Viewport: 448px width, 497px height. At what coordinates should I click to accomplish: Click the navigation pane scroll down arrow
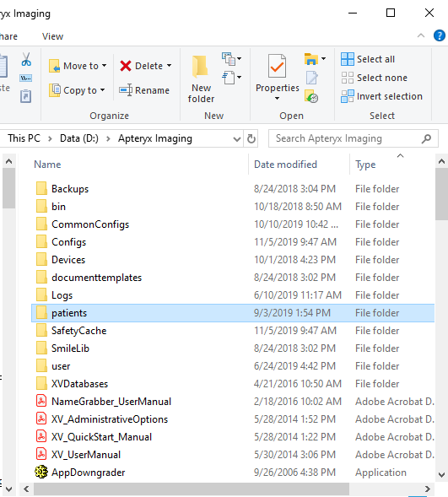(9, 489)
